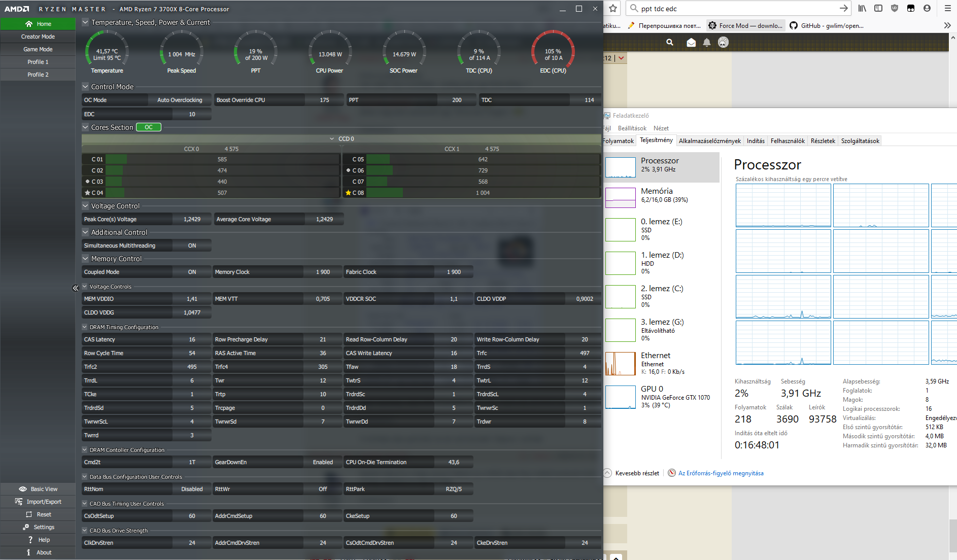Select GPU 0 in Task Manager sidebar
957x560 pixels.
point(662,397)
